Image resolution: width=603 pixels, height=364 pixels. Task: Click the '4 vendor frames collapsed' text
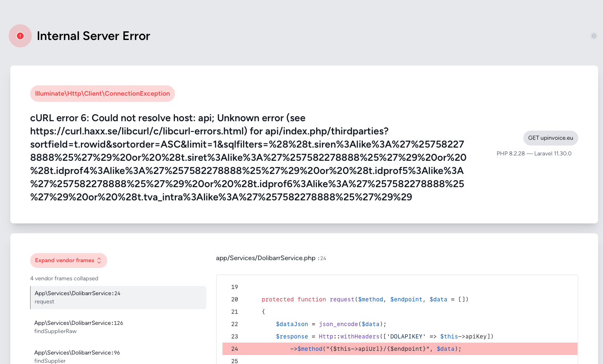[64, 279]
